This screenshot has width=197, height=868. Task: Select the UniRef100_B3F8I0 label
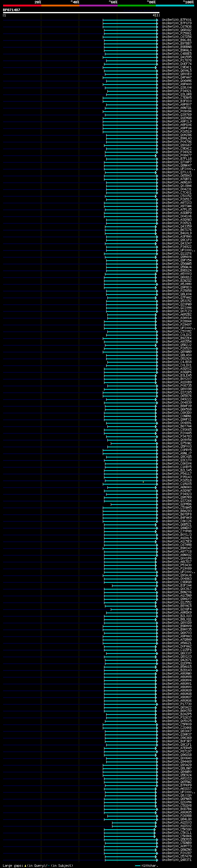tap(177, 101)
